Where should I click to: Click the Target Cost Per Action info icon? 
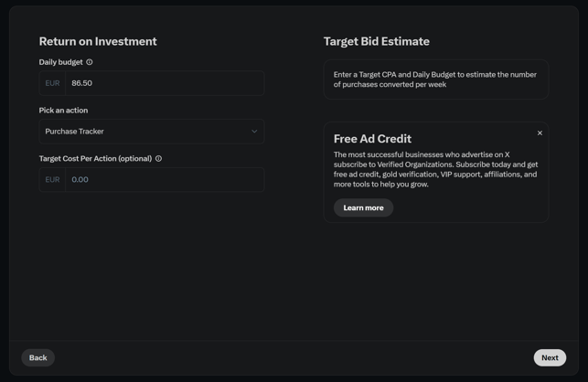tap(158, 159)
